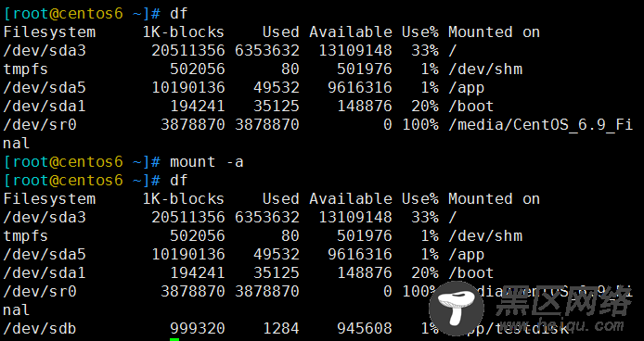644x341 pixels.
Task: Click /dev/sda1 in the second df output
Action: coord(45,272)
